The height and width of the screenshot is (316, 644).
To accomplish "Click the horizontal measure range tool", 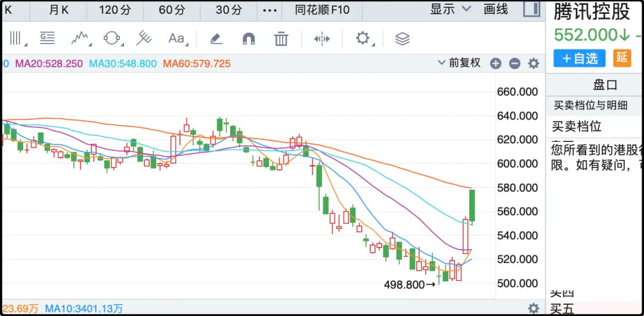I will tap(322, 39).
